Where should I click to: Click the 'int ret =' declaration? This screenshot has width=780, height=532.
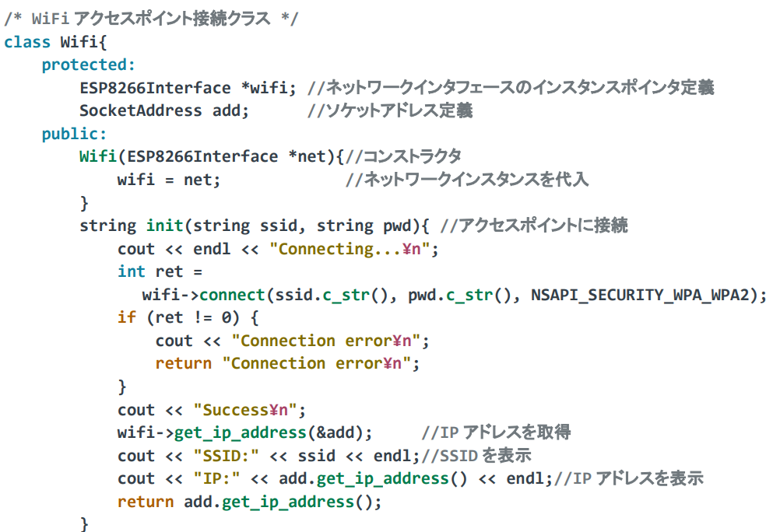coord(160,271)
